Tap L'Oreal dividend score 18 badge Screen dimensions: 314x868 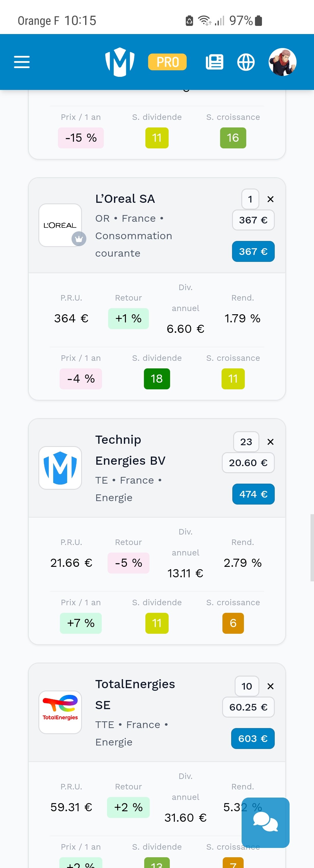157,379
